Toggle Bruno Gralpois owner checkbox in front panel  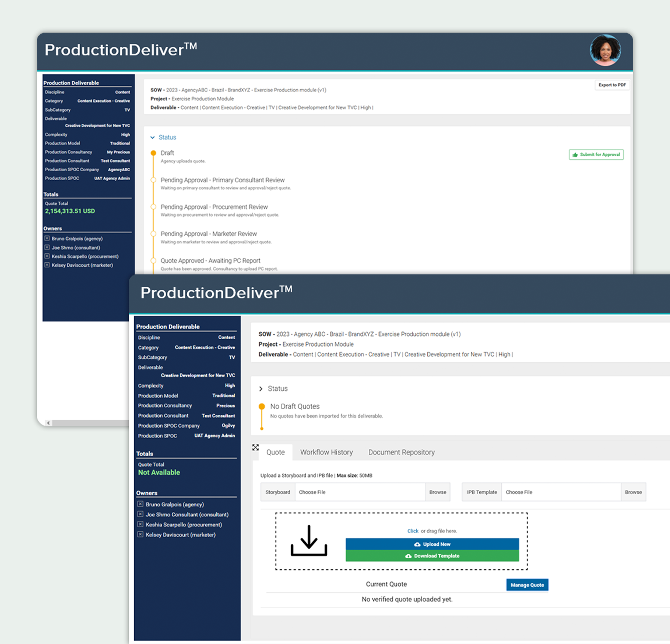[x=140, y=504]
